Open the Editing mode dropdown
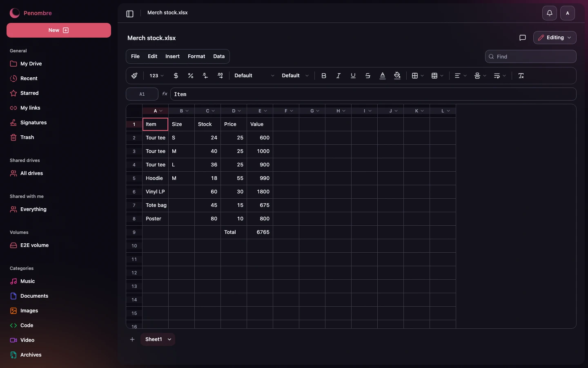588x368 pixels. click(x=555, y=38)
